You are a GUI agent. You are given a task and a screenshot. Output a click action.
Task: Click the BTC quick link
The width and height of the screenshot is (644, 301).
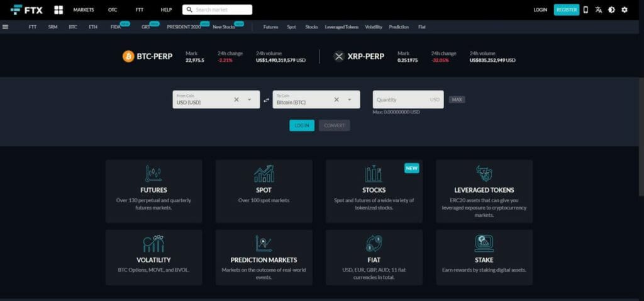pyautogui.click(x=73, y=26)
